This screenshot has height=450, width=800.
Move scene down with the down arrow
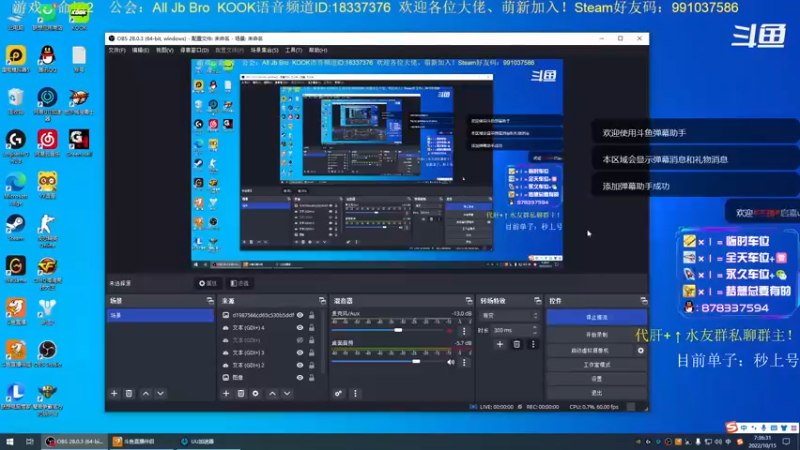tap(160, 393)
